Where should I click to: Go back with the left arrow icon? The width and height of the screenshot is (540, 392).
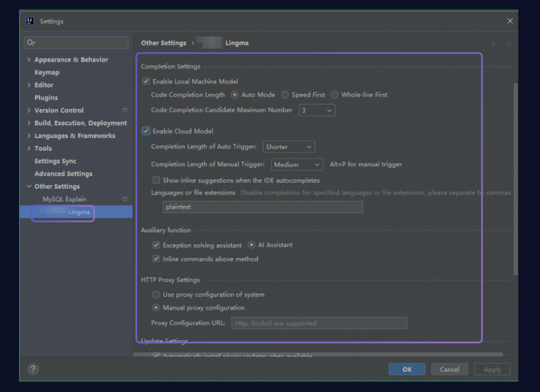[495, 44]
